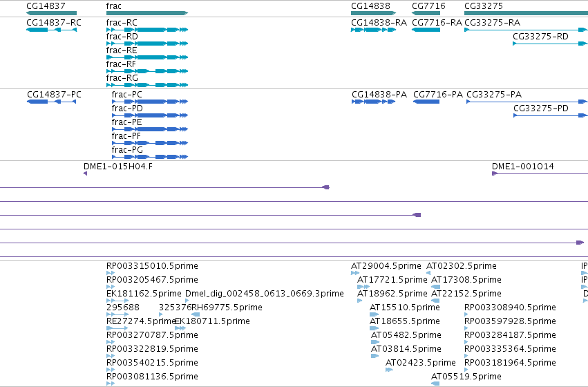Image resolution: width=588 pixels, height=387 pixels.
Task: Click the purple arrow glyph under DME1-001O14
Action: coord(495,173)
